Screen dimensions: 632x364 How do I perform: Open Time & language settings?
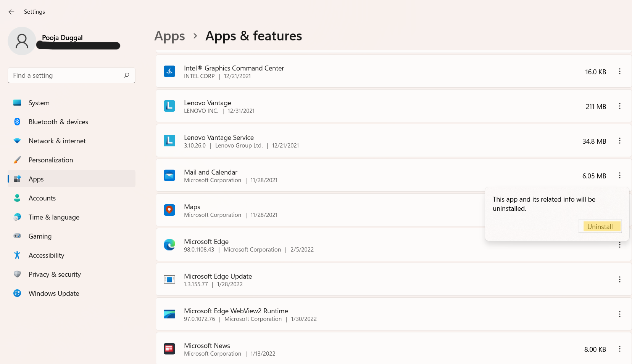(71, 217)
